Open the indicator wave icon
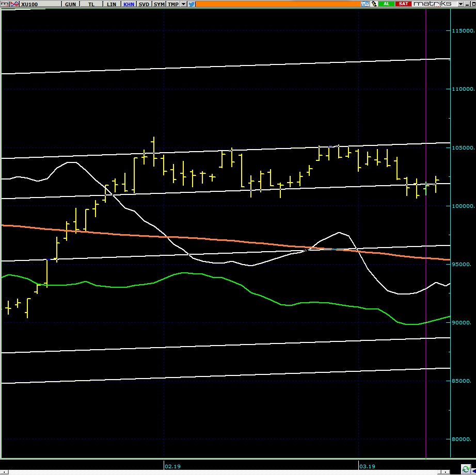Screen dimensions: 476x475 [x=14, y=4]
